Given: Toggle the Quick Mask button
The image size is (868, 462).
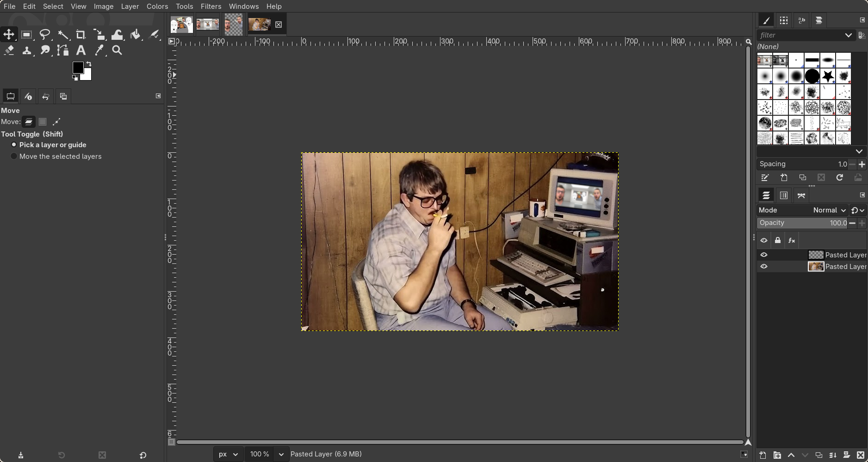Looking at the screenshot, I should click(x=171, y=442).
